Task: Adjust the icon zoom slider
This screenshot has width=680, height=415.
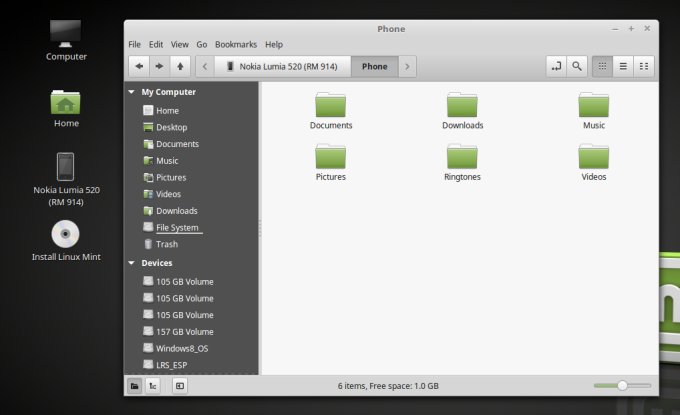Action: point(622,385)
